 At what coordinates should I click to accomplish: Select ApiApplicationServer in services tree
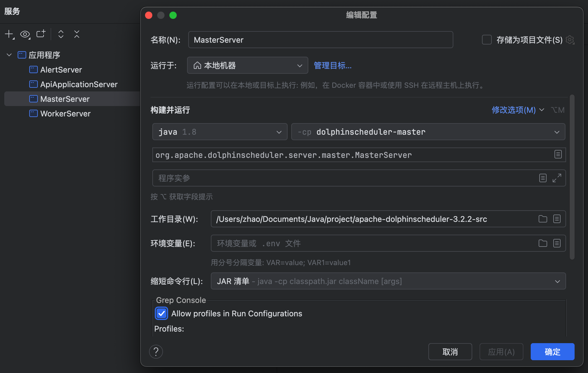click(x=79, y=84)
